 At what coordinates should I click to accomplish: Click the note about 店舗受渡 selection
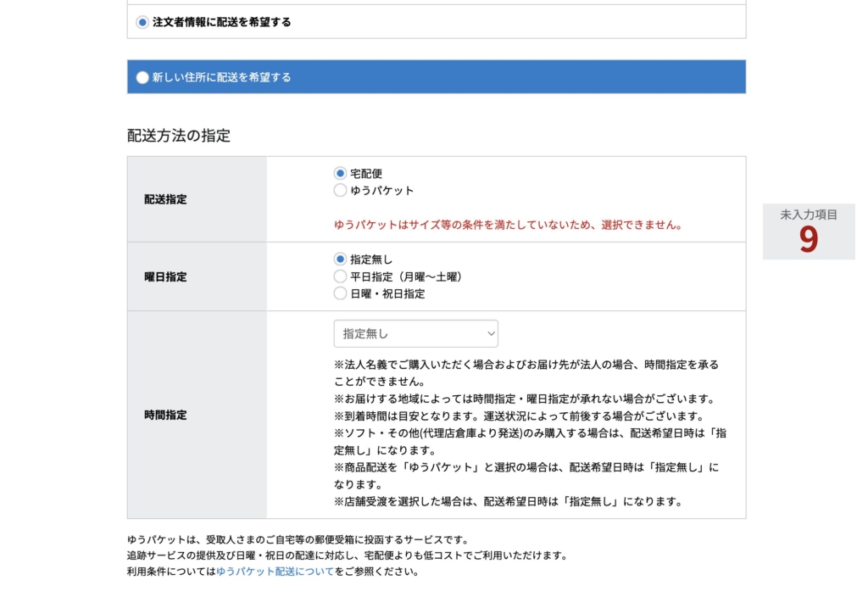click(509, 501)
